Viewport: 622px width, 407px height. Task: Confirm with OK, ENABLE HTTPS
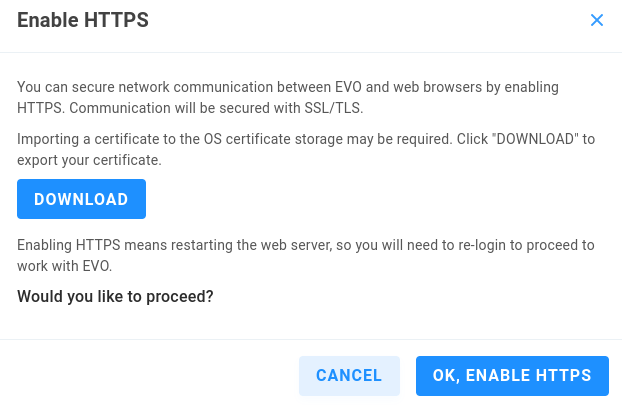click(x=512, y=376)
